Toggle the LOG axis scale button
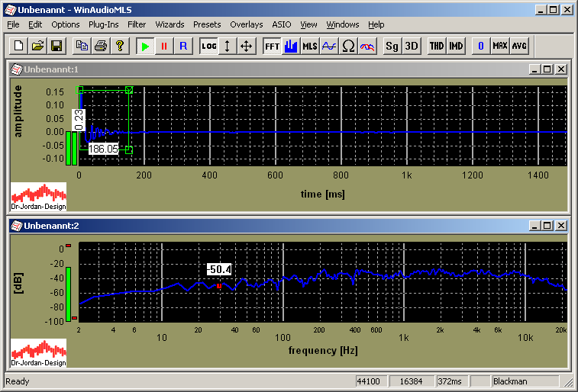The image size is (578, 392). (208, 46)
